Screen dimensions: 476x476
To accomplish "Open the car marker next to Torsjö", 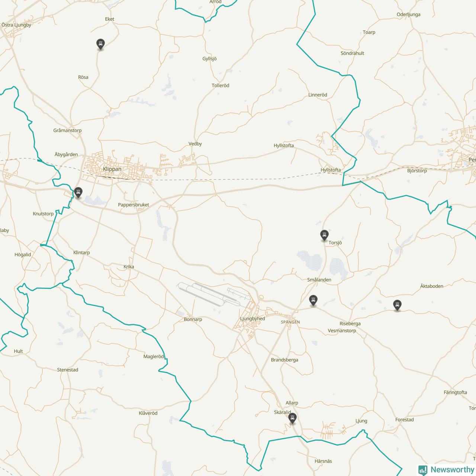I will tap(324, 235).
